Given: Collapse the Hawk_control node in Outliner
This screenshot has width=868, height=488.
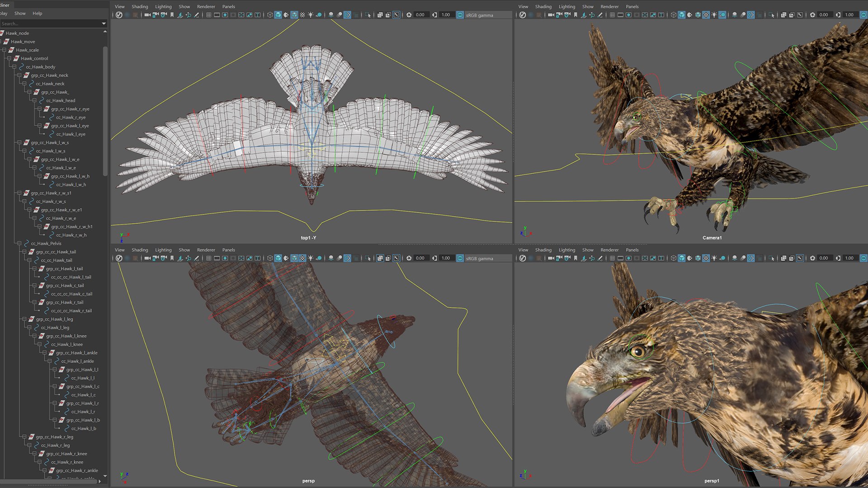Looking at the screenshot, I should [x=9, y=58].
